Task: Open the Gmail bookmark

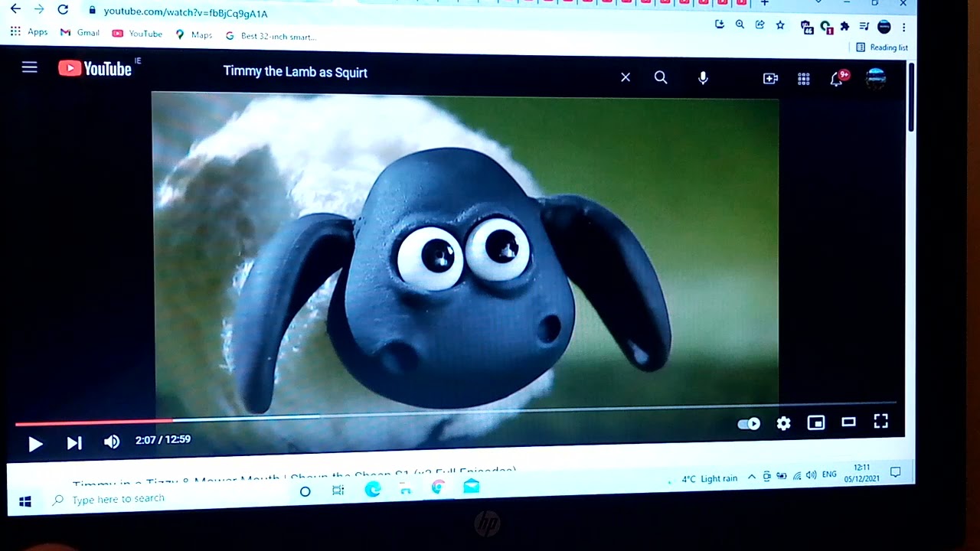Action: (80, 33)
